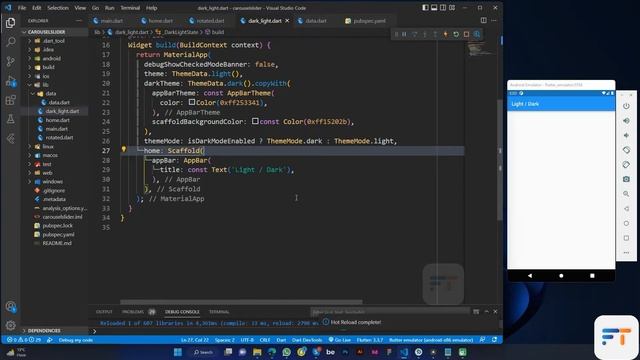
Task: Click emulator volume down button
Action: (626, 136)
